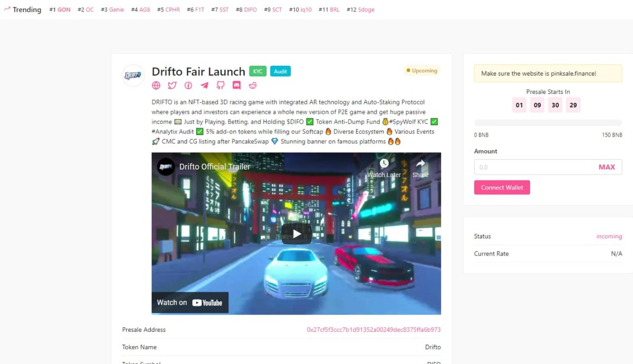Open trending token #10 iq10
Screen dimensions: 633x364
tap(301, 9)
